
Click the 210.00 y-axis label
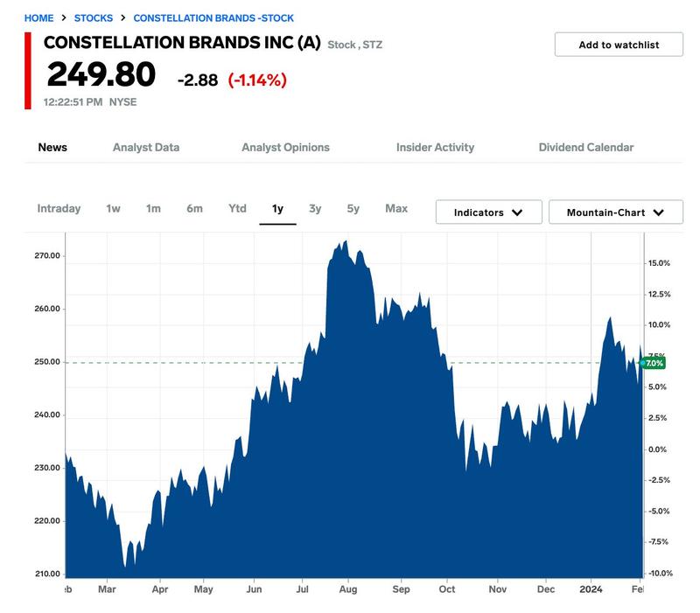(47, 575)
